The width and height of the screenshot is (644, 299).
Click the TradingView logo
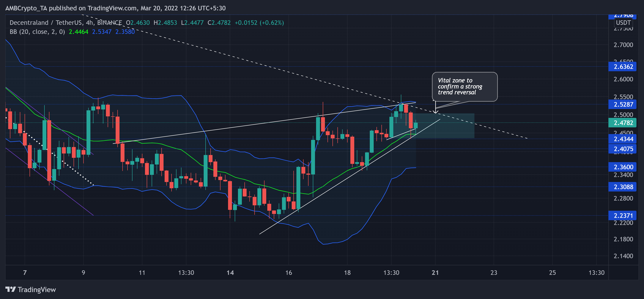tap(30, 290)
